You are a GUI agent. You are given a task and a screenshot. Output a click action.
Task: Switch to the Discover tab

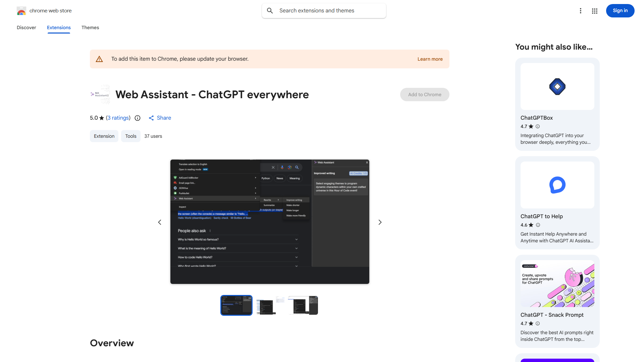pyautogui.click(x=26, y=27)
